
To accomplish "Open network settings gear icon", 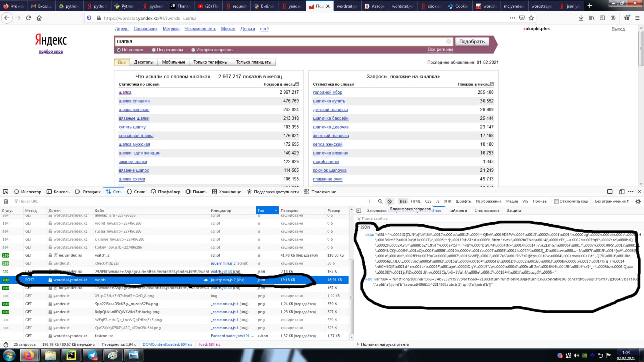I will tap(638, 201).
